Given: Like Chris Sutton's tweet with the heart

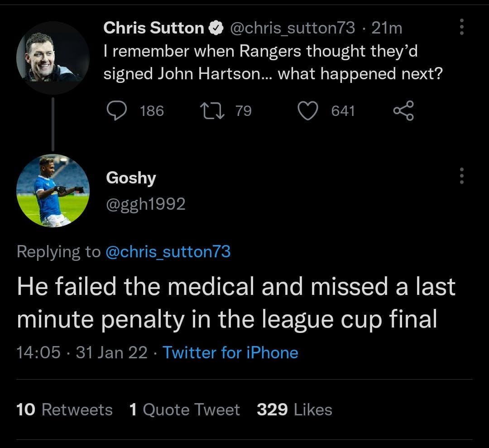Looking at the screenshot, I should pos(308,111).
